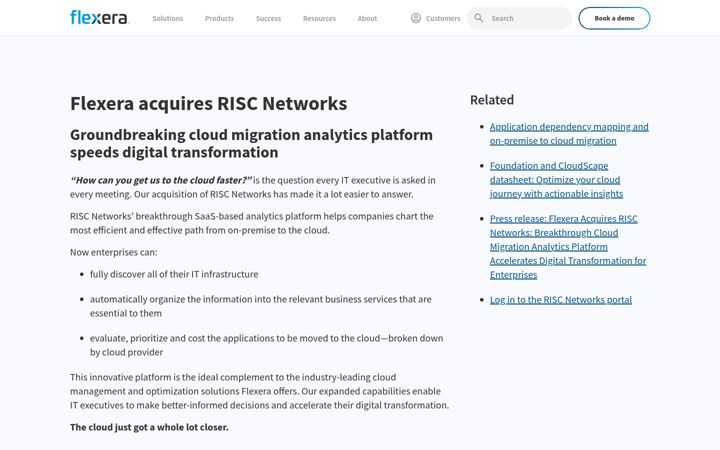Image resolution: width=720 pixels, height=450 pixels.
Task: Open the Resources menu
Action: tap(319, 18)
